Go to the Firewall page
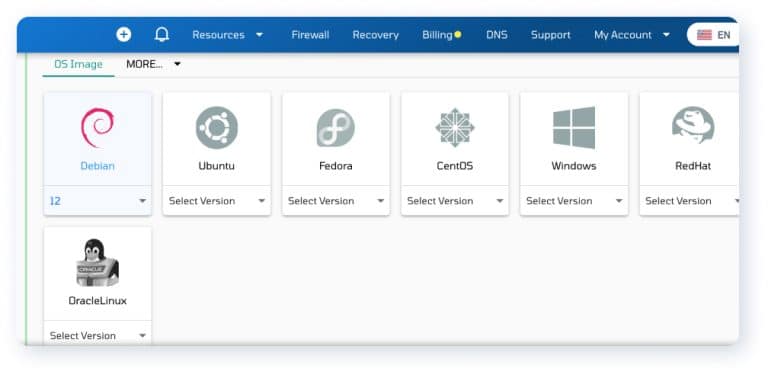The width and height of the screenshot is (768, 375). pyautogui.click(x=310, y=35)
